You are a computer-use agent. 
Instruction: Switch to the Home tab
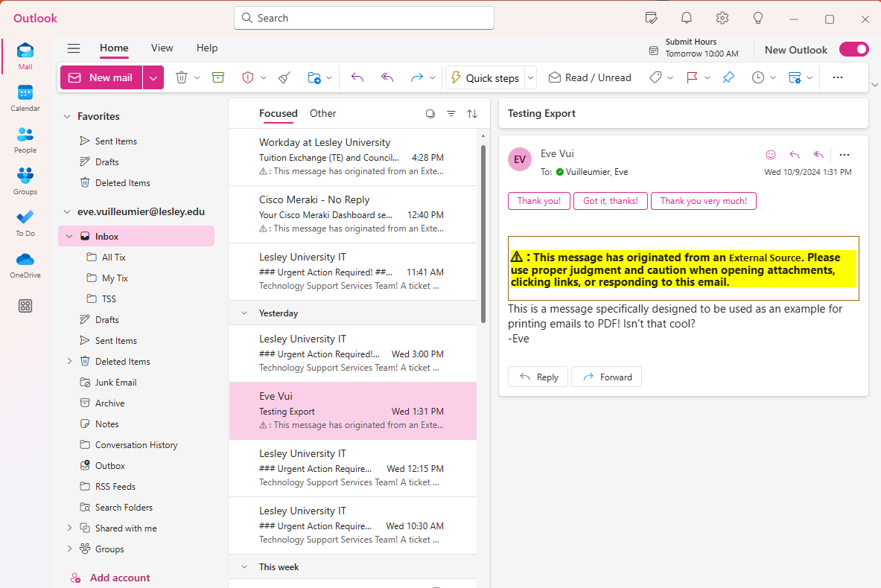tap(114, 48)
